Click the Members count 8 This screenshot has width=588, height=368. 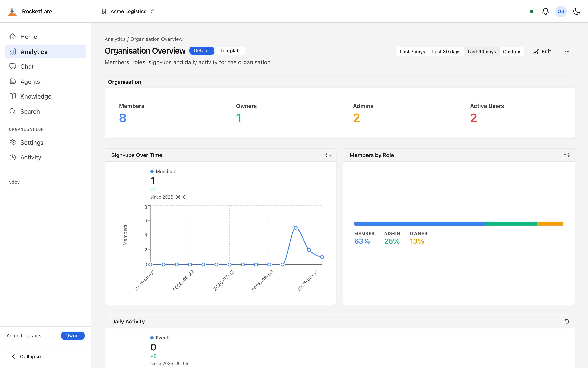123,118
